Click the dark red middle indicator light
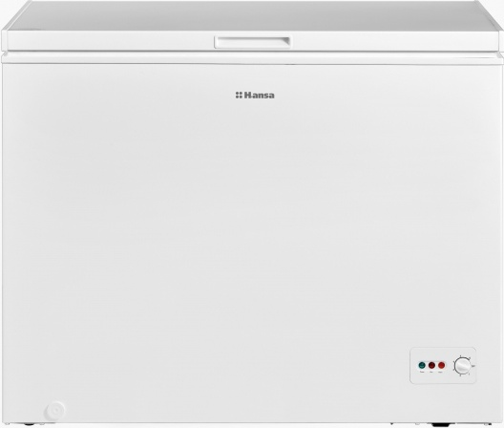This screenshot has height=428, width=504. click(431, 365)
